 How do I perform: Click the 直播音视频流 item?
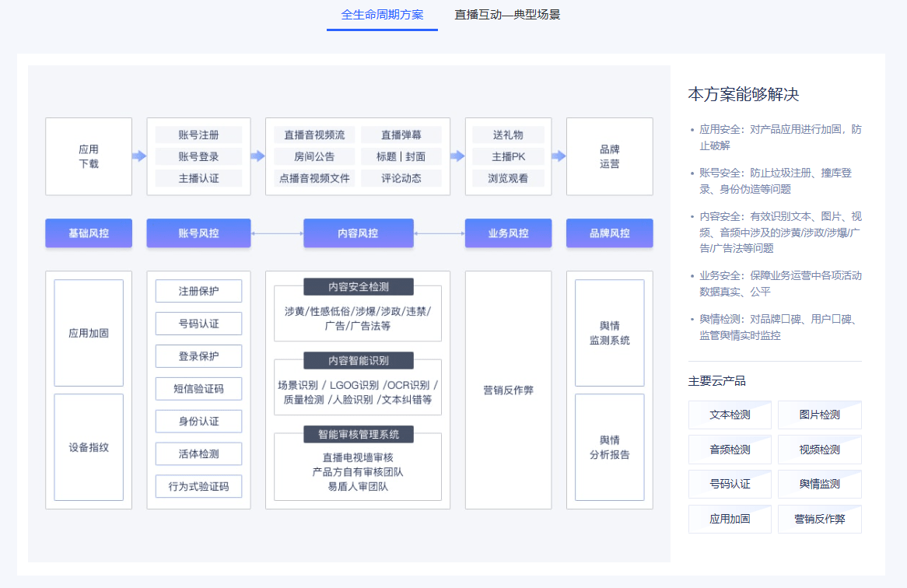[x=314, y=135]
